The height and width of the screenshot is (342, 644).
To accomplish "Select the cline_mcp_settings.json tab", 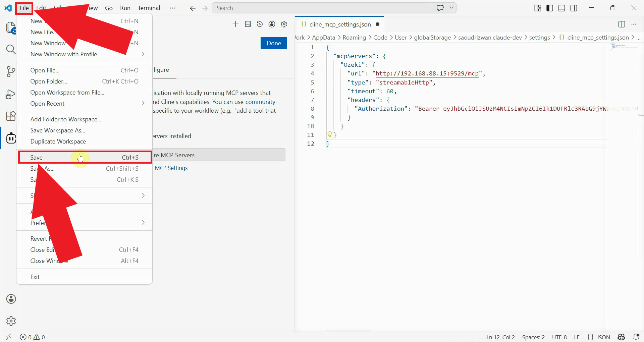I will point(339,24).
